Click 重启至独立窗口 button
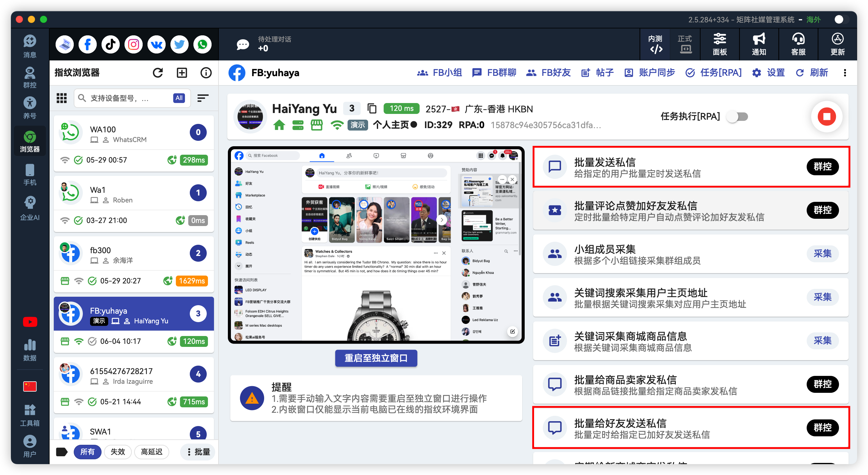This screenshot has height=475, width=868. [x=376, y=358]
